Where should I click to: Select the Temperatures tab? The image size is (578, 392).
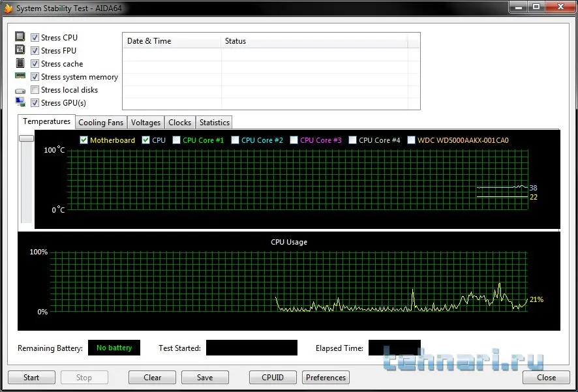(x=46, y=121)
